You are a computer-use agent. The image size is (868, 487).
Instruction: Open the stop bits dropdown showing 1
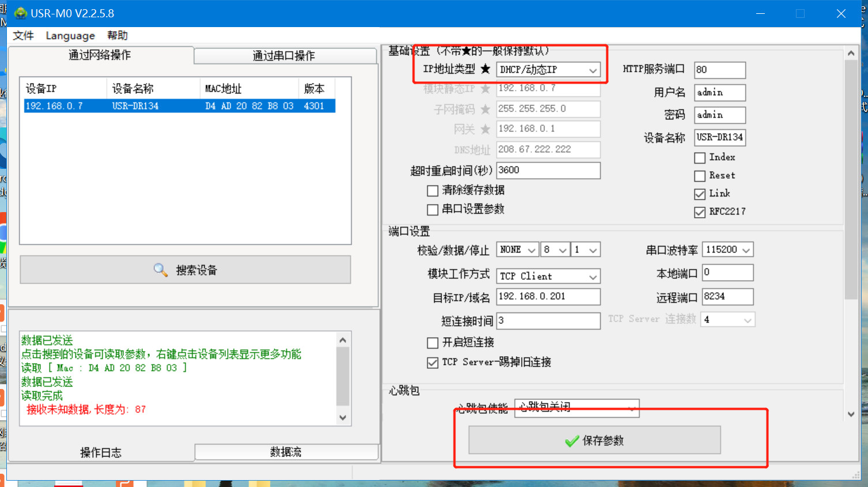pos(586,250)
